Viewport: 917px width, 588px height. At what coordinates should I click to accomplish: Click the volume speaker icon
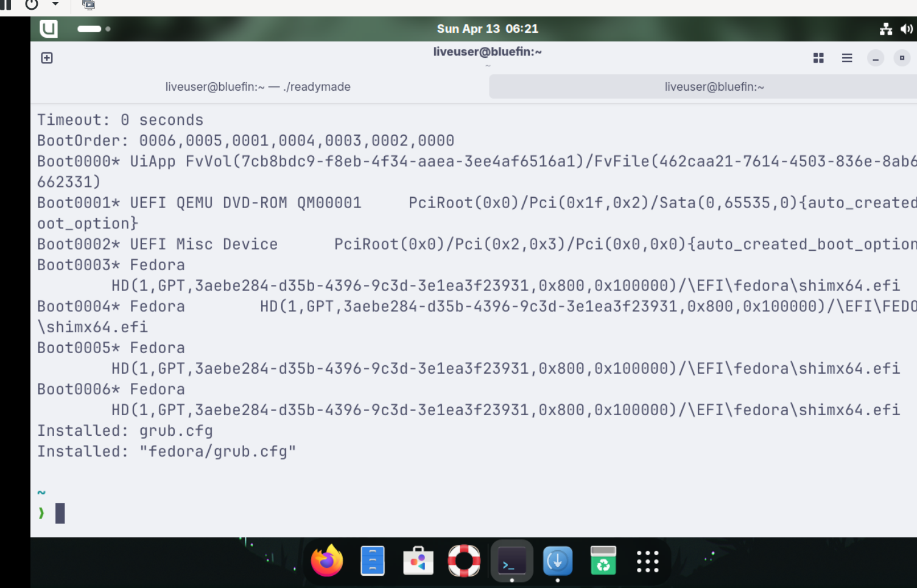coord(907,29)
